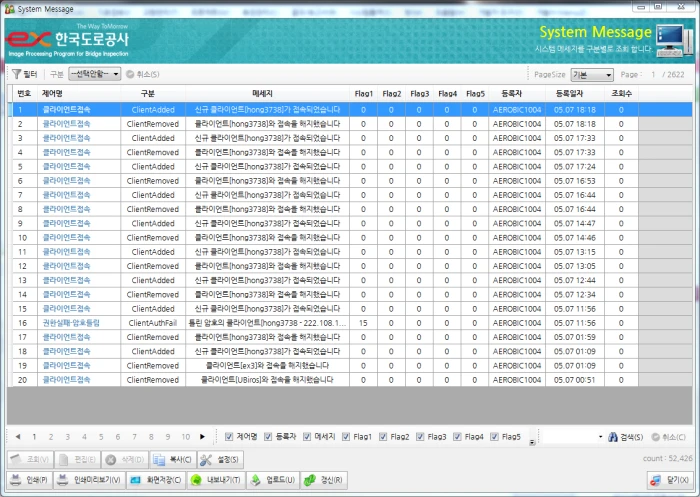Go to page 3
Image resolution: width=700 pixels, height=497 pixels.
click(67, 437)
